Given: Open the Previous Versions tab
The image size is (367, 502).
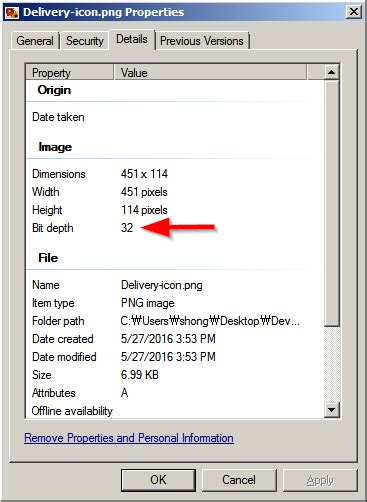Looking at the screenshot, I should click(x=202, y=41).
